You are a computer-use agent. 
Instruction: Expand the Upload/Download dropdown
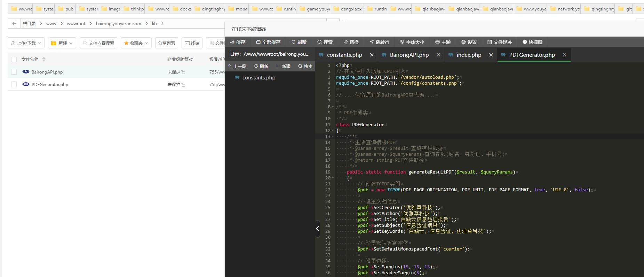[x=26, y=43]
